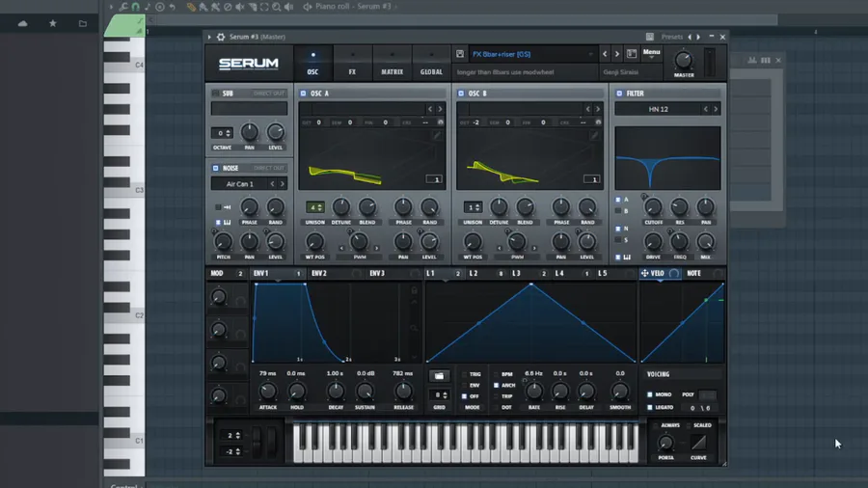
Task: Disable OSC B power switch
Action: (461, 94)
